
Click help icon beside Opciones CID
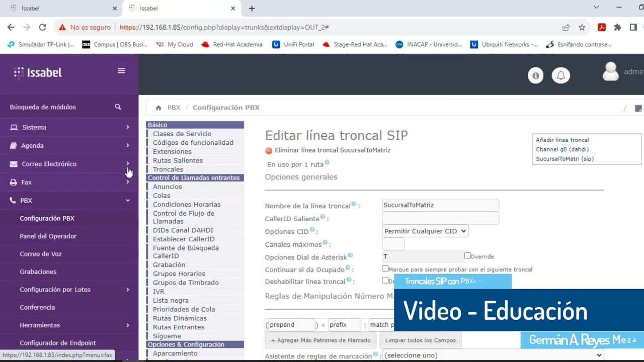pos(312,230)
